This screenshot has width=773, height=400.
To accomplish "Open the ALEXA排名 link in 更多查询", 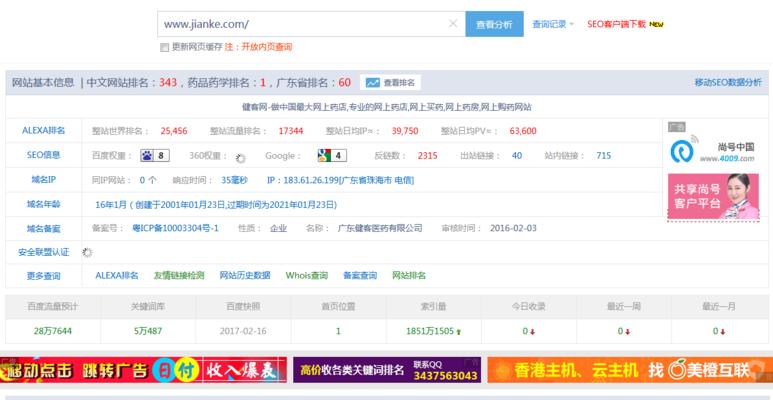I will [x=117, y=276].
